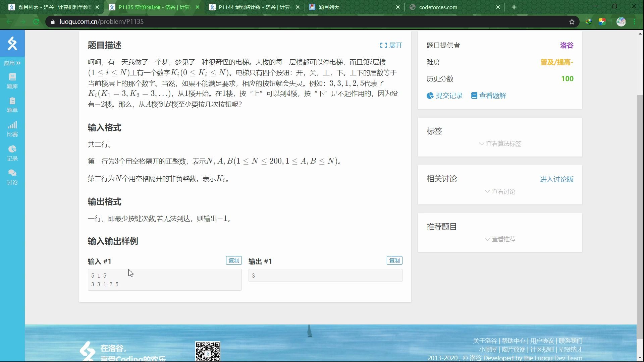Open the browser profile avatar

coord(621,22)
